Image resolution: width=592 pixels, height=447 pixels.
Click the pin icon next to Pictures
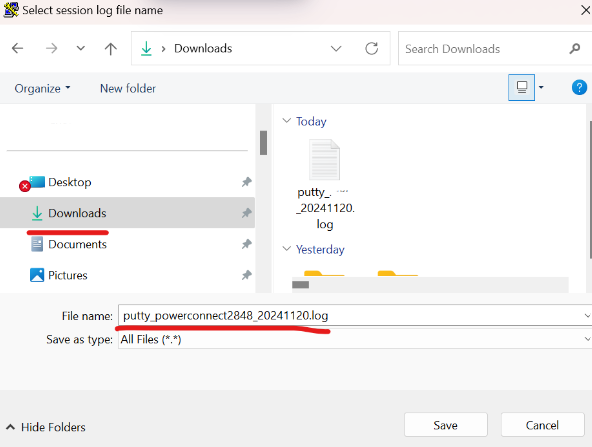point(247,275)
